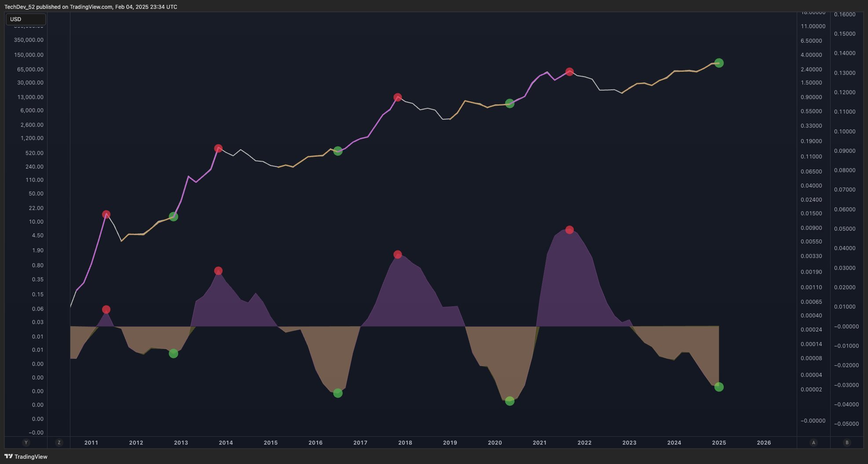Click the A scale label icon
The width and height of the screenshot is (868, 464).
pyautogui.click(x=813, y=442)
